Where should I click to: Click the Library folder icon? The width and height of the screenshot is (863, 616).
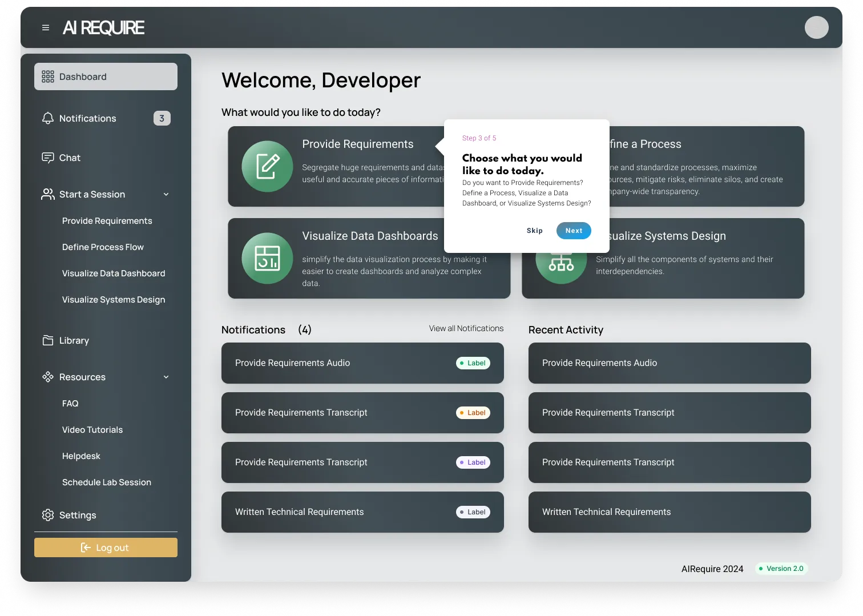tap(48, 340)
